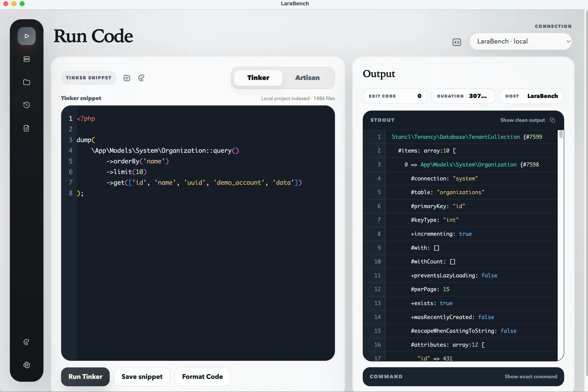Click the Organization::query() code line
The width and height of the screenshot is (588, 392).
point(165,150)
